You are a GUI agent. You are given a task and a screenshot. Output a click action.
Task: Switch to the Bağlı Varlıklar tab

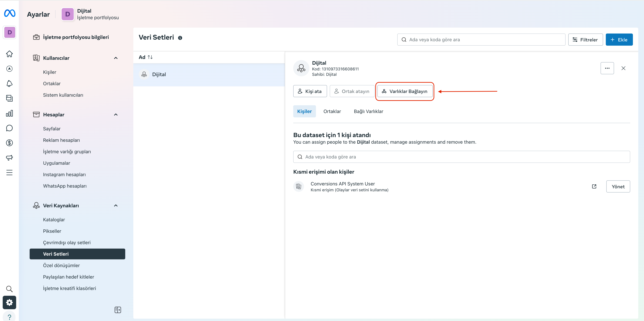coord(368,111)
